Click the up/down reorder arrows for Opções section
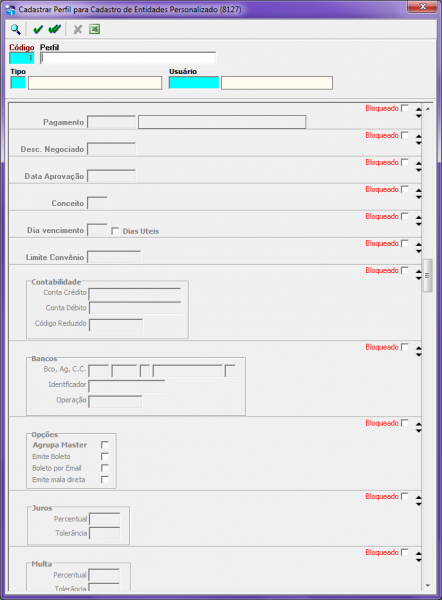This screenshot has height=600, width=442. point(418,427)
